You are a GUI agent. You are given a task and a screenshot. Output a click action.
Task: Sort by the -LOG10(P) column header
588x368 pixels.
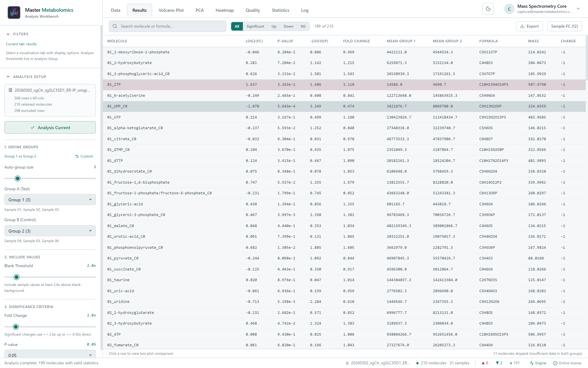319,41
